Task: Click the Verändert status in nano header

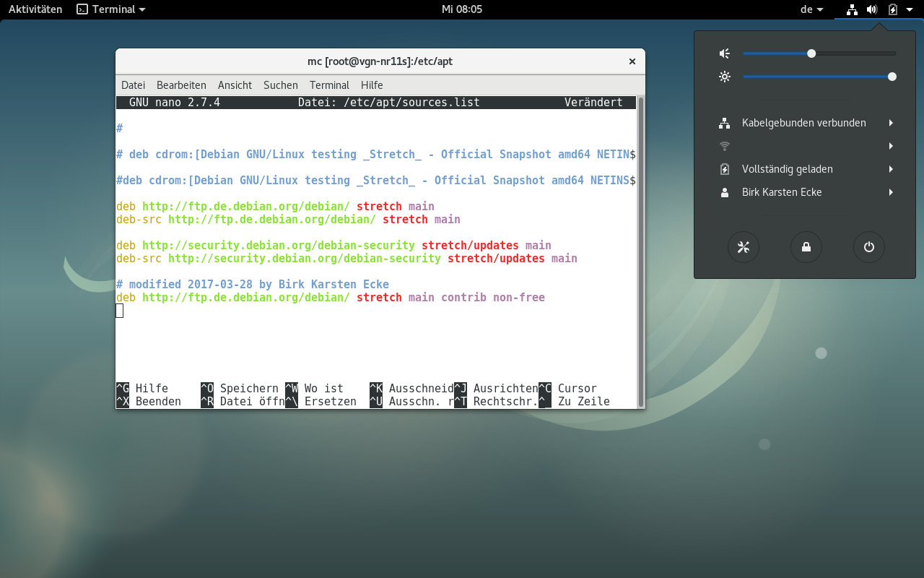Action: click(593, 103)
